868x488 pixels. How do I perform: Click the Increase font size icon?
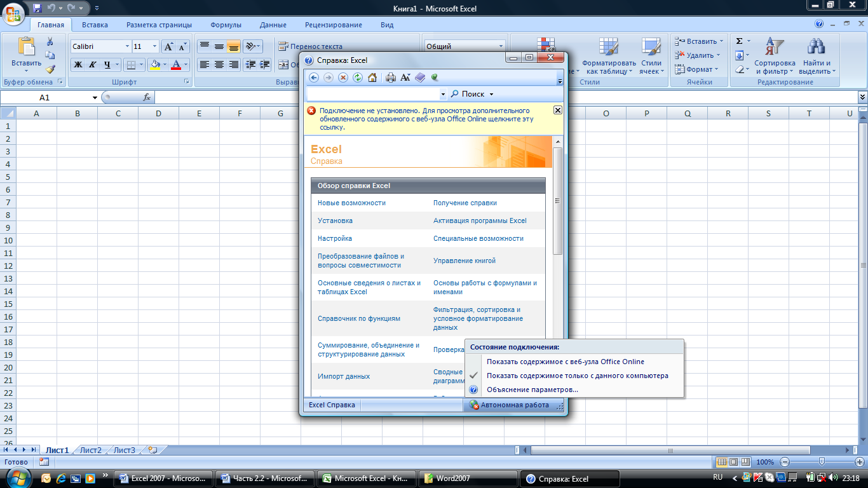pyautogui.click(x=168, y=46)
